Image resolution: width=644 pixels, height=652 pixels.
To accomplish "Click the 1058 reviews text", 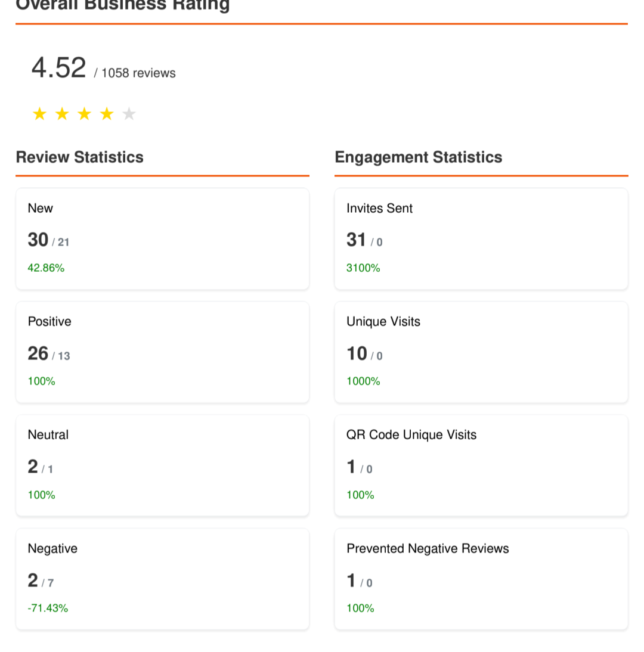I will coord(138,73).
